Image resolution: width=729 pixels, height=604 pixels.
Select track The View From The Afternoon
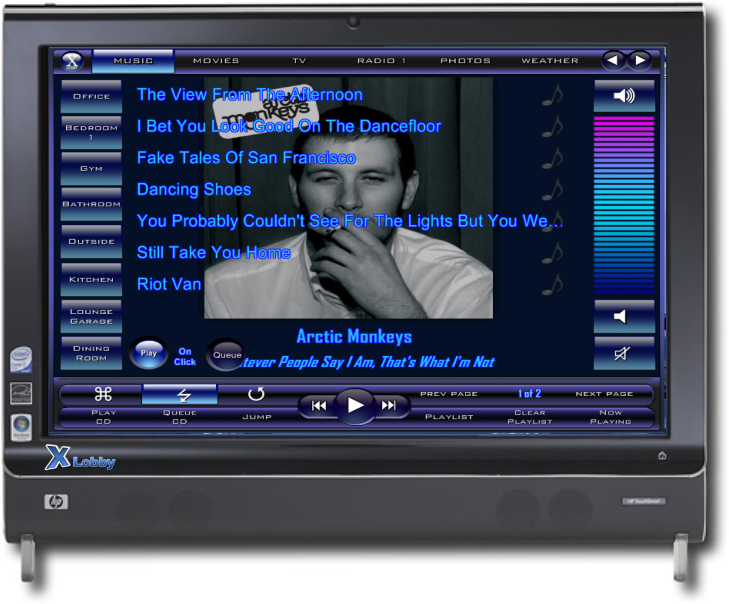250,95
